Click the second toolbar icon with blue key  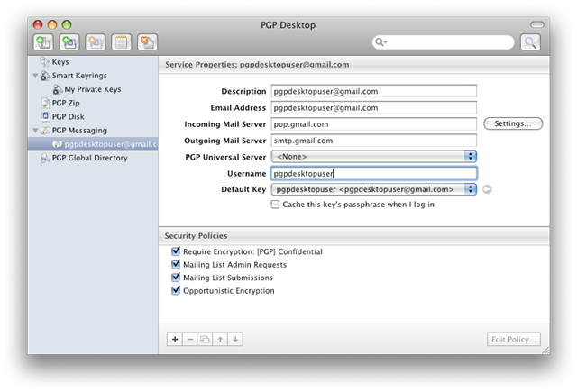[x=69, y=42]
